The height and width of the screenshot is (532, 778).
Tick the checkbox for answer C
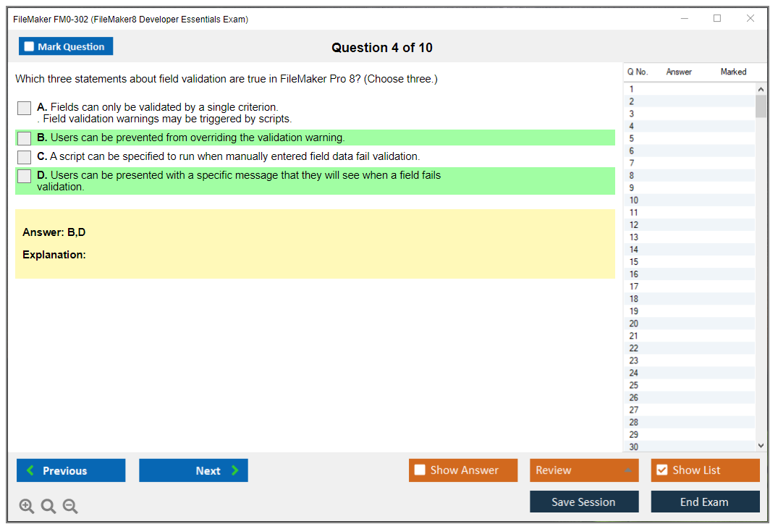point(24,157)
